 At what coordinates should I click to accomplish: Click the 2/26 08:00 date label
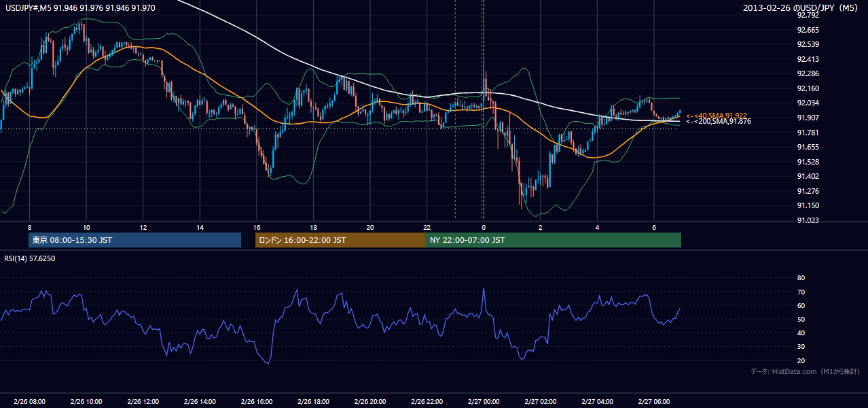tap(29, 402)
